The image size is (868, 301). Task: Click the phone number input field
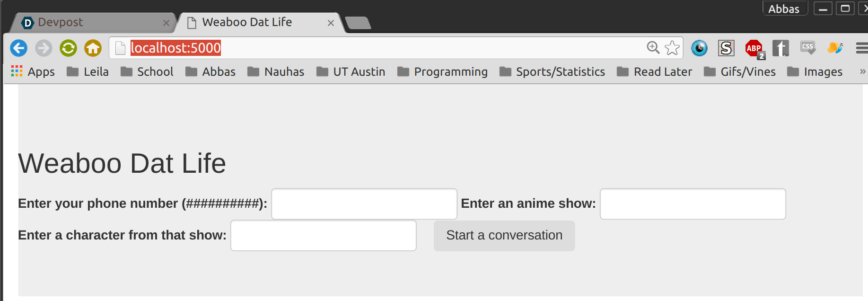coord(364,204)
